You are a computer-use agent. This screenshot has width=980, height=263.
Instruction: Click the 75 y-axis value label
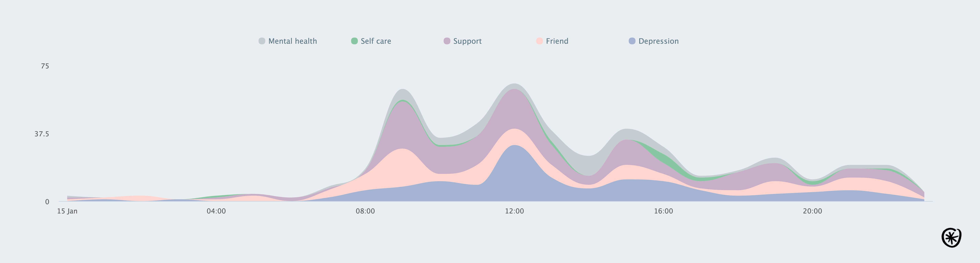coord(45,66)
